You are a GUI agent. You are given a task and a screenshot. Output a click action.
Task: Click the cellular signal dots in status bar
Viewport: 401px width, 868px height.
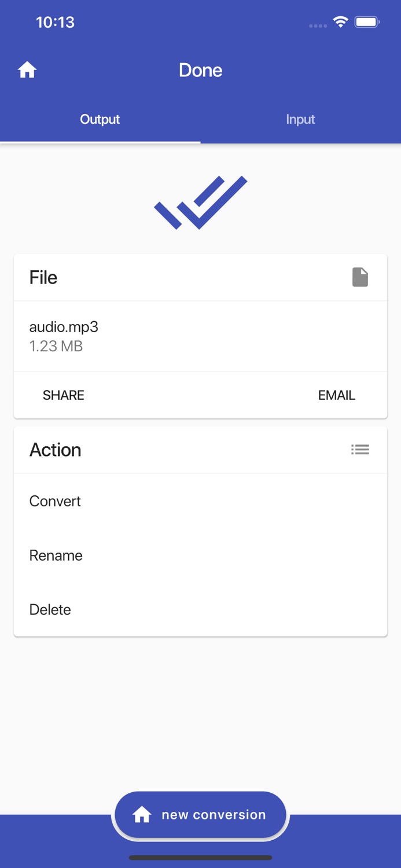pyautogui.click(x=318, y=25)
